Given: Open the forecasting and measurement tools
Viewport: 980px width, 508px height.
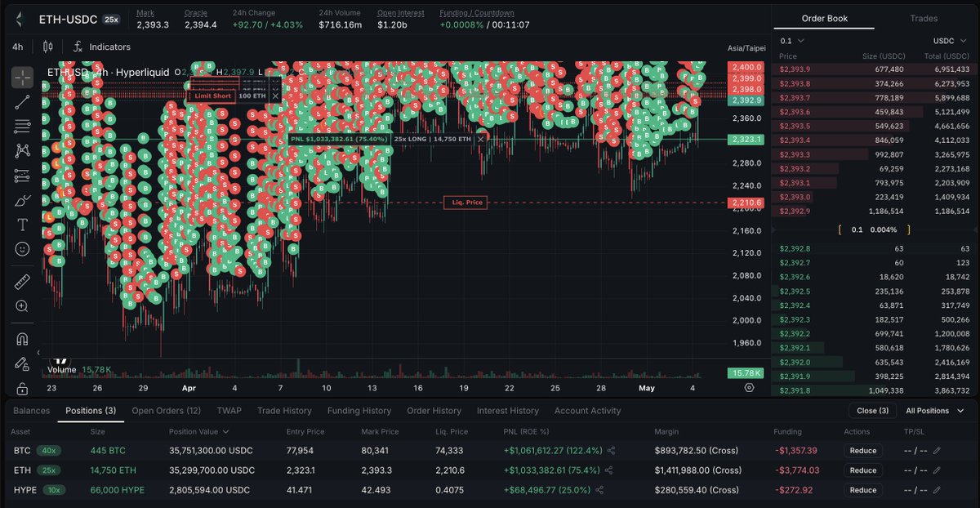Looking at the screenshot, I should point(22,176).
